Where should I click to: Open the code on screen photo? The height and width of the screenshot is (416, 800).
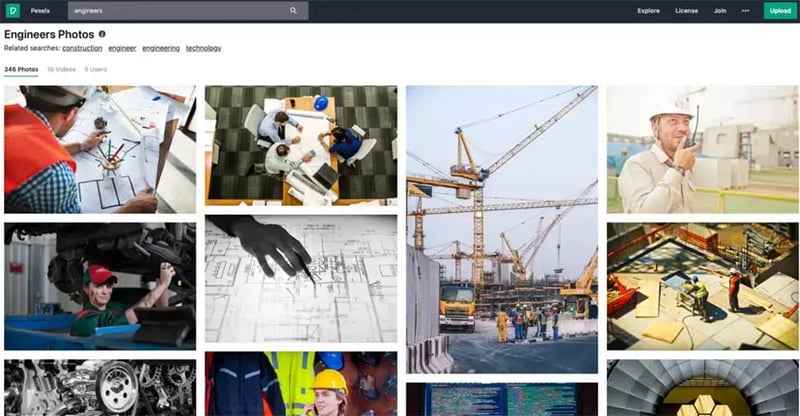coord(502,399)
